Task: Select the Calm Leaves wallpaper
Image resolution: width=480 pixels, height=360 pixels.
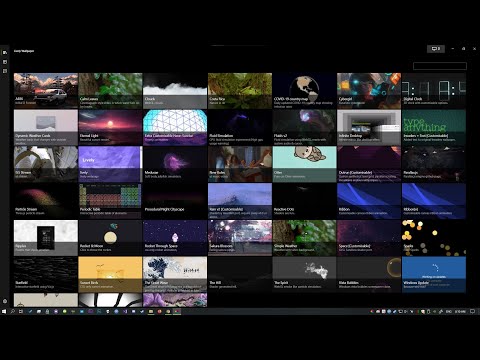Action: tap(110, 91)
